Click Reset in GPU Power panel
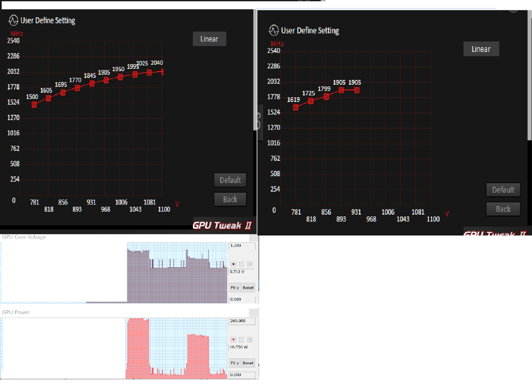This screenshot has height=392, width=532. point(248,363)
